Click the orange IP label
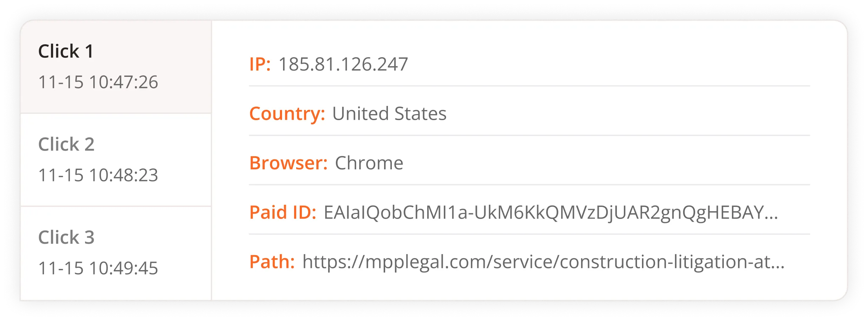Viewport: 868px width, 321px height. coord(260,64)
